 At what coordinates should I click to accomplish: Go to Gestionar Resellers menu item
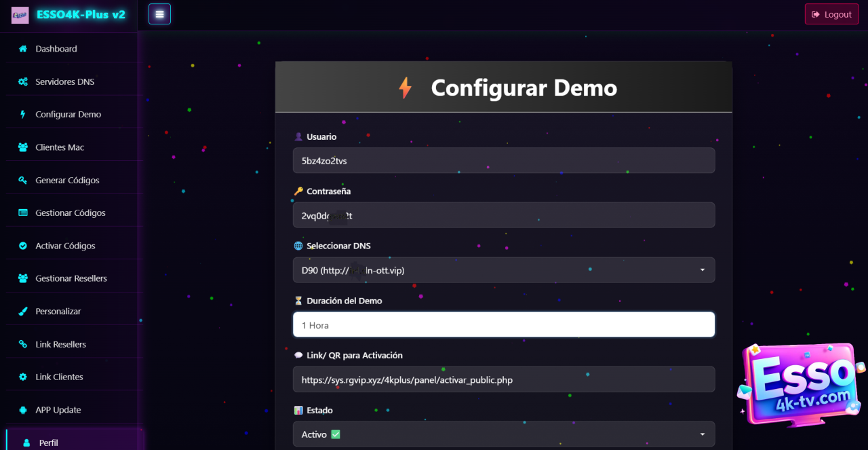[x=71, y=278]
